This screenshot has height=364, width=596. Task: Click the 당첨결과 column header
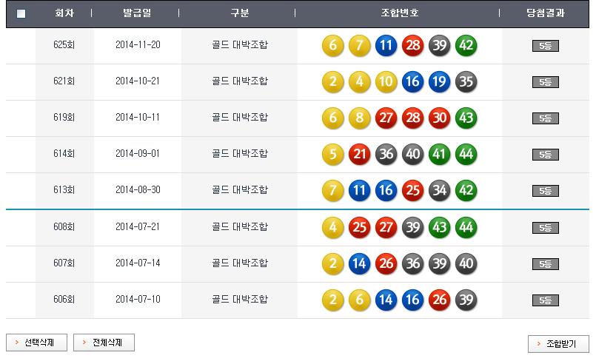(546, 14)
